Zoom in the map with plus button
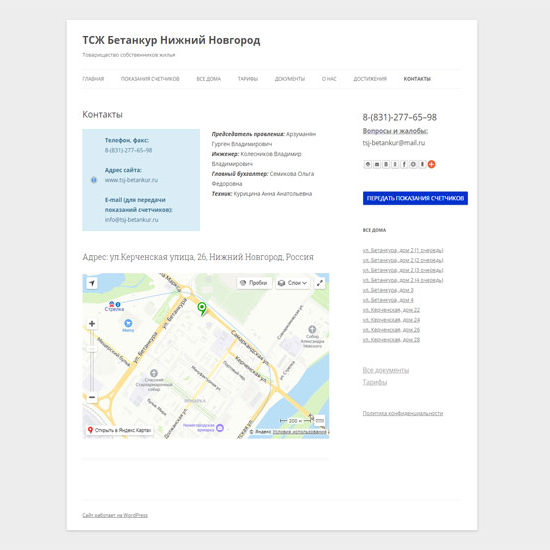The width and height of the screenshot is (550, 550). 92,323
